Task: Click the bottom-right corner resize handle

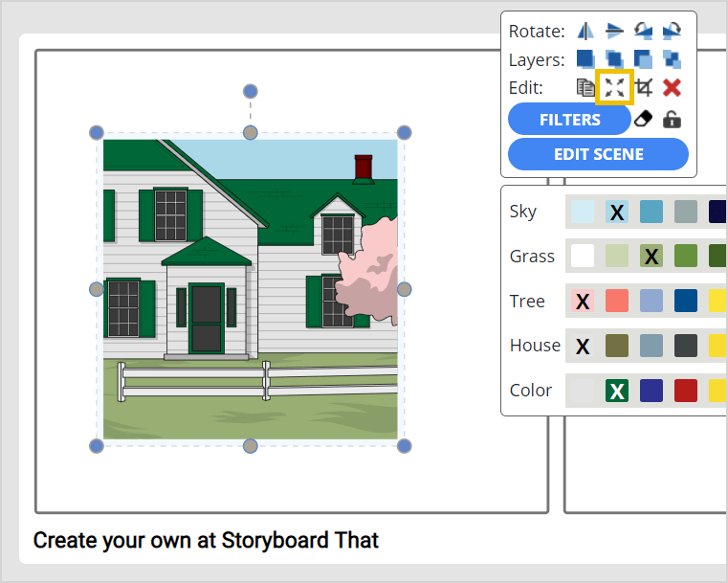Action: pos(405,446)
